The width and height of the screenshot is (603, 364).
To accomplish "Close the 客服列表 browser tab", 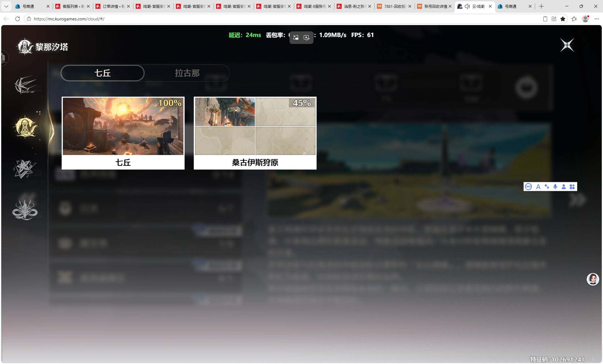I will coord(88,6).
